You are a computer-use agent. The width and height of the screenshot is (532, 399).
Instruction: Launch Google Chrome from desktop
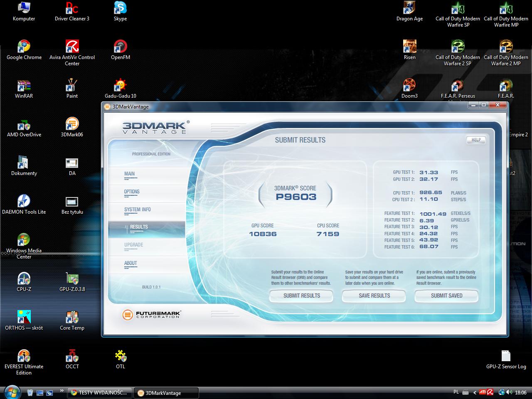(24, 50)
